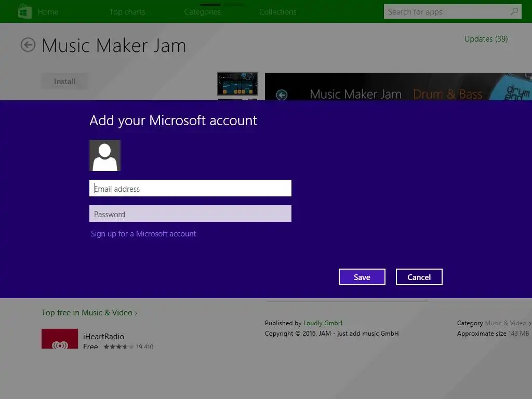Viewport: 532px width, 399px height.
Task: Open the Categories tab
Action: pos(203,12)
